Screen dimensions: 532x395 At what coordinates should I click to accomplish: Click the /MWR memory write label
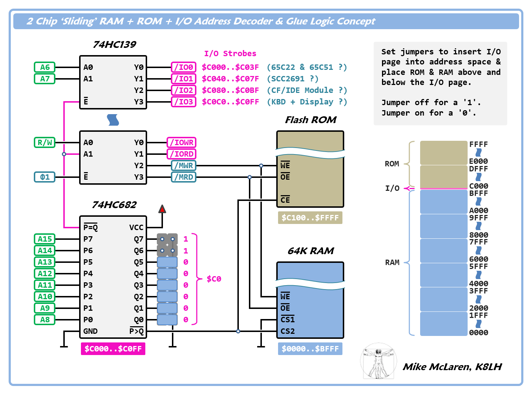[183, 166]
